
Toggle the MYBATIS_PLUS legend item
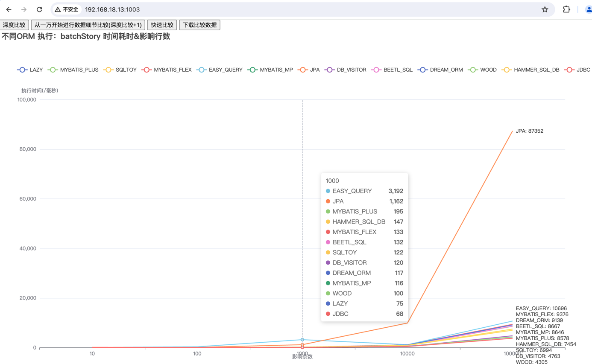tap(73, 70)
